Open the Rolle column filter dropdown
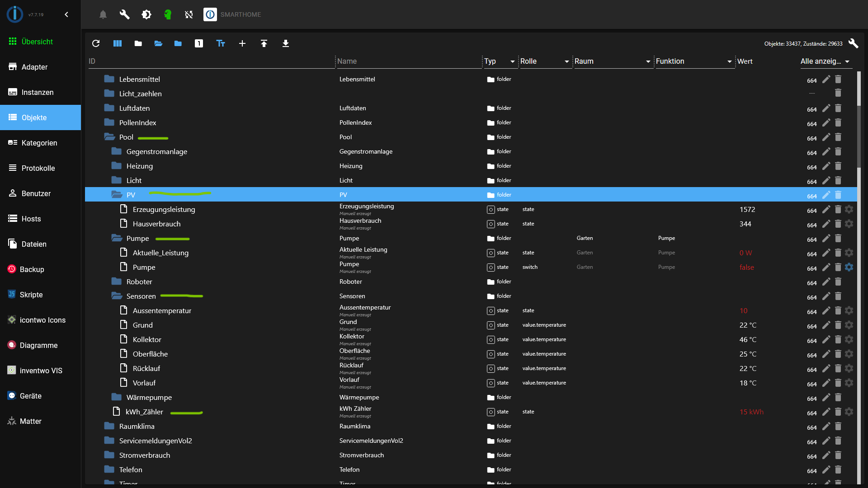 [566, 61]
